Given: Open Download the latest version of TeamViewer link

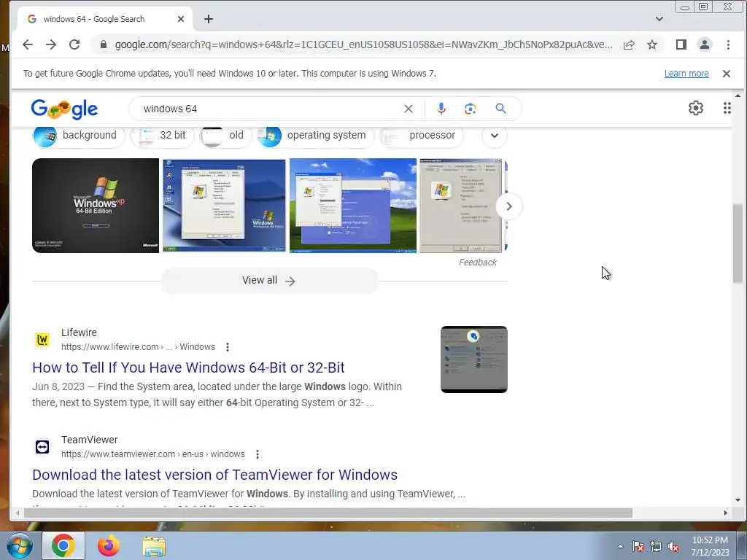Looking at the screenshot, I should [215, 475].
